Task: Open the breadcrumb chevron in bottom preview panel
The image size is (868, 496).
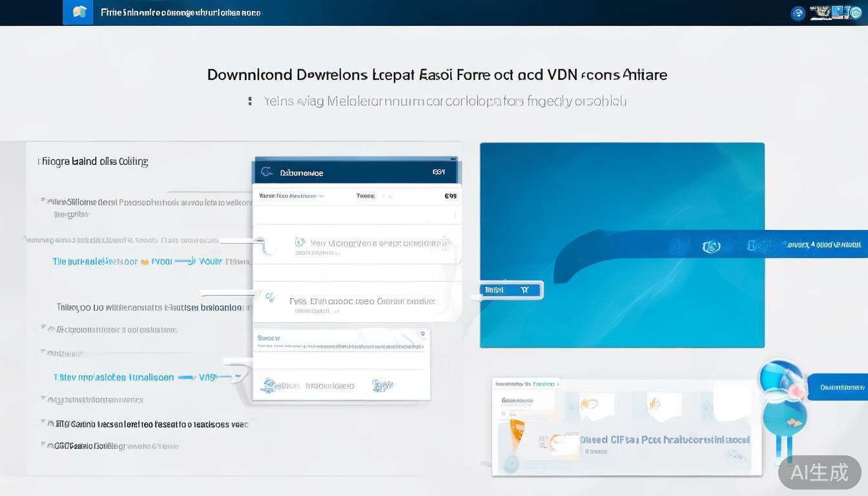Action: tap(558, 384)
